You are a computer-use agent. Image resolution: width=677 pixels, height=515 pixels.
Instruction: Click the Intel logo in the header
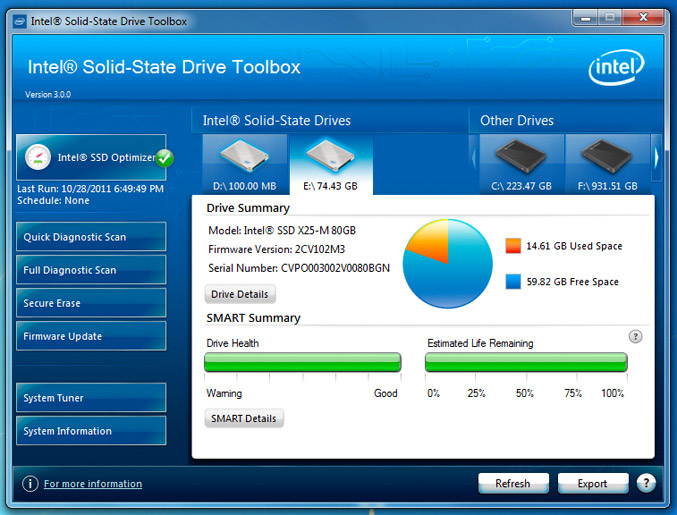click(616, 67)
